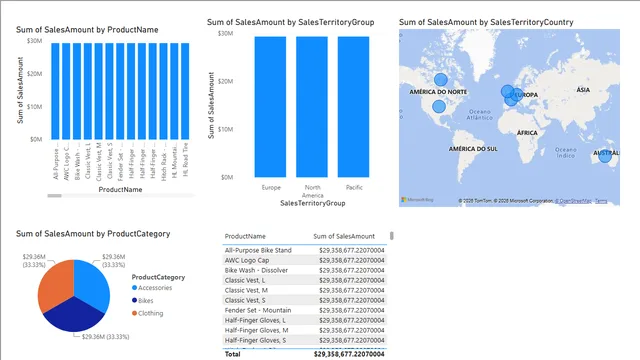
Task: Click the ÁSIA label on the map
Action: (583, 89)
